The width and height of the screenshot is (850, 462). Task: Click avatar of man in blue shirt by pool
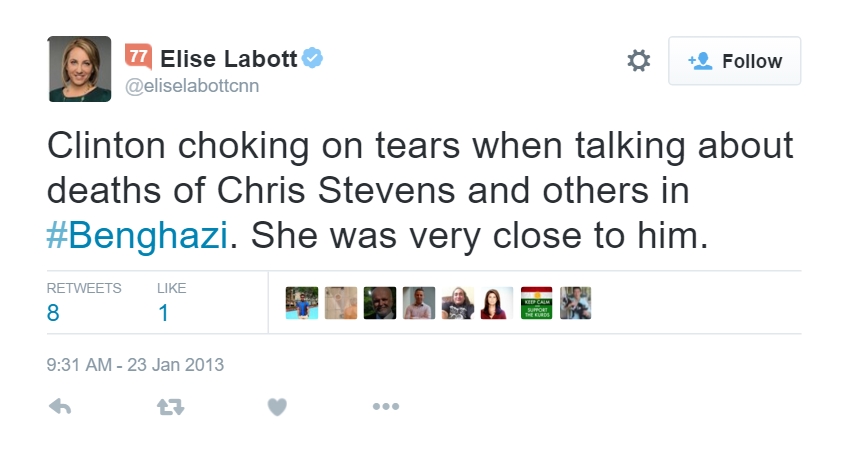[302, 303]
